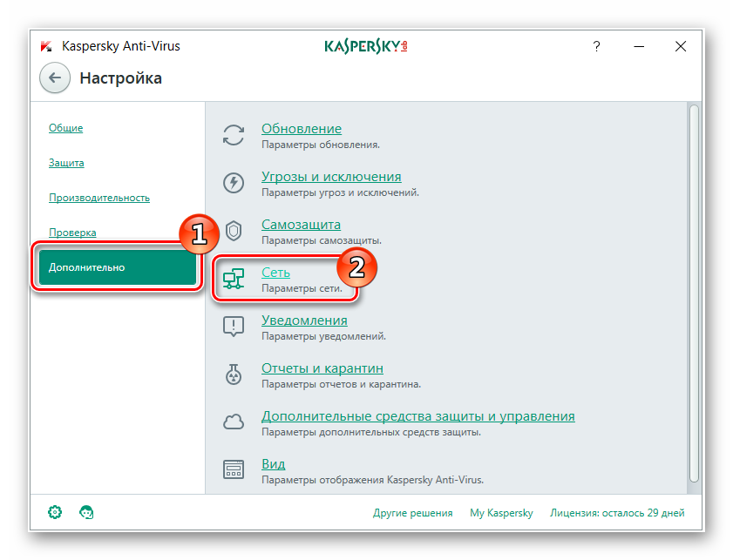Close the Kaspersky Anti-Virus window
The height and width of the screenshot is (560, 733).
click(x=681, y=46)
